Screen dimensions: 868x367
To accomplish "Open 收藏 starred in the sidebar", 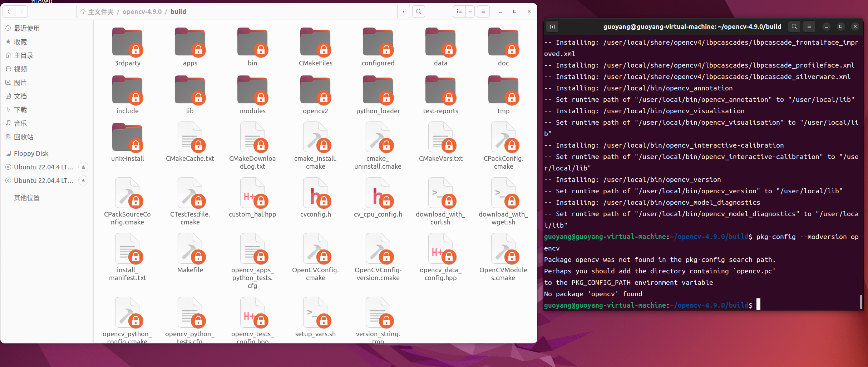I will coord(47,42).
